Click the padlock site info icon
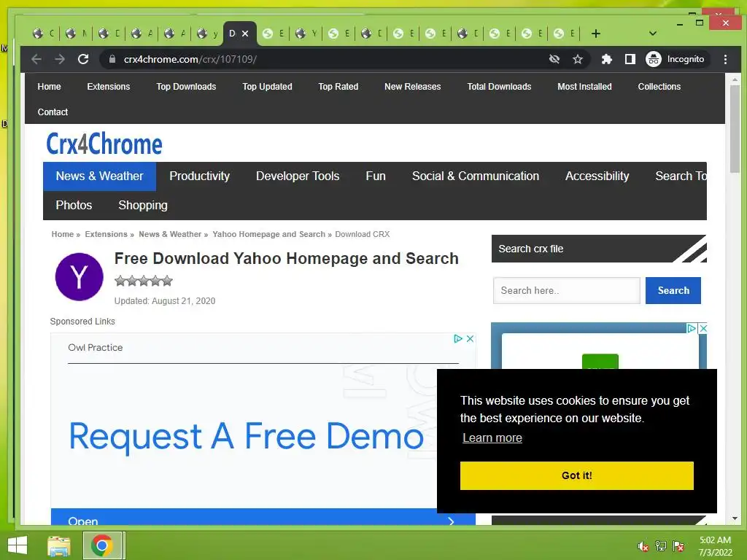This screenshot has width=747, height=560. point(112,59)
